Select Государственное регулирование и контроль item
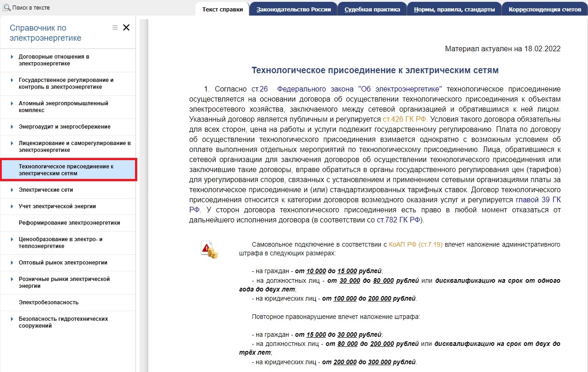 [x=68, y=84]
